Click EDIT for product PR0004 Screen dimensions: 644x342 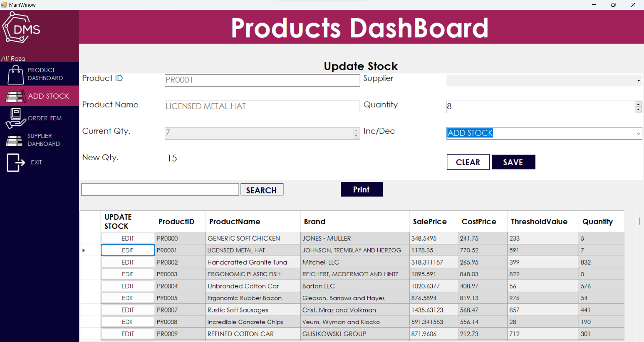[x=127, y=286]
